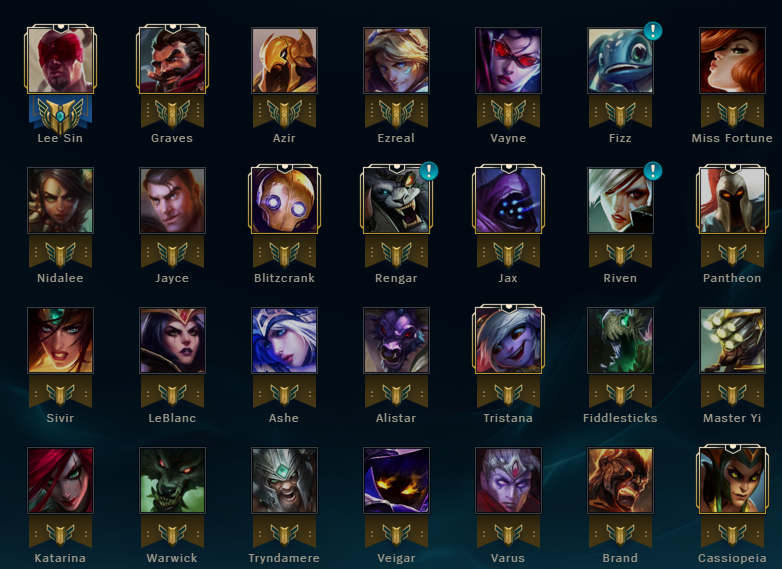
Task: Select the Lee Sin champion portrait
Action: pos(60,60)
